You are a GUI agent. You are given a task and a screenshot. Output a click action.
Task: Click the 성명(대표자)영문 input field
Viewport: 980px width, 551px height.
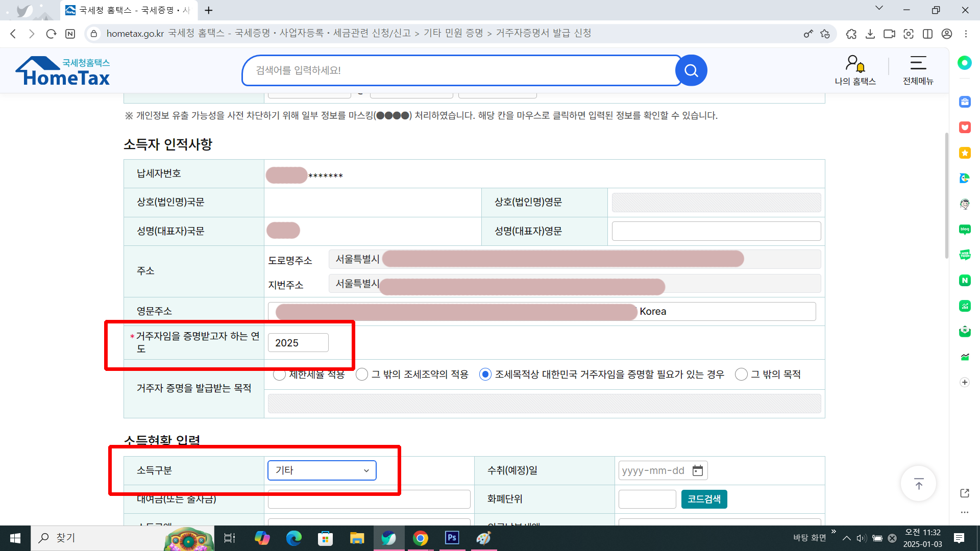click(716, 231)
